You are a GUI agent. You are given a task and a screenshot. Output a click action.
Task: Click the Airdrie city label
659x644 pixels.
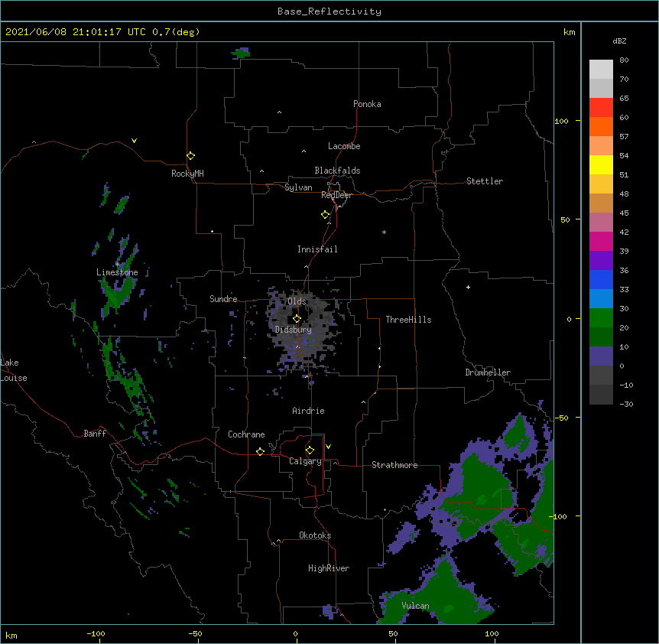(x=308, y=411)
